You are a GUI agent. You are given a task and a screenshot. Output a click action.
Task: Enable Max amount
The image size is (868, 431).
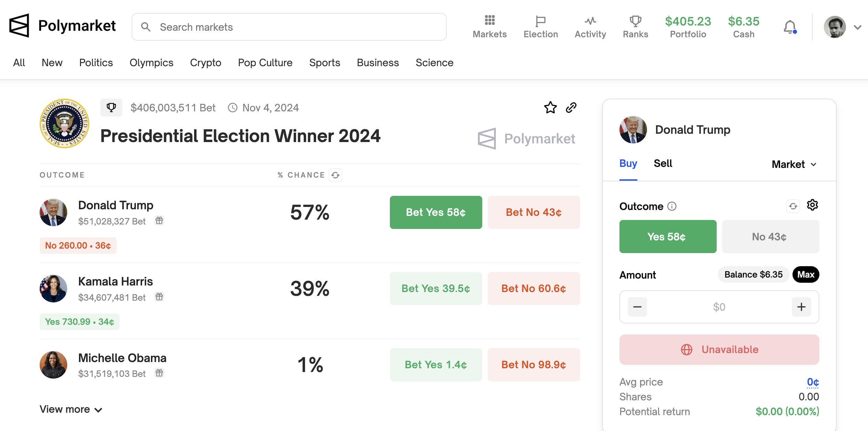click(806, 274)
